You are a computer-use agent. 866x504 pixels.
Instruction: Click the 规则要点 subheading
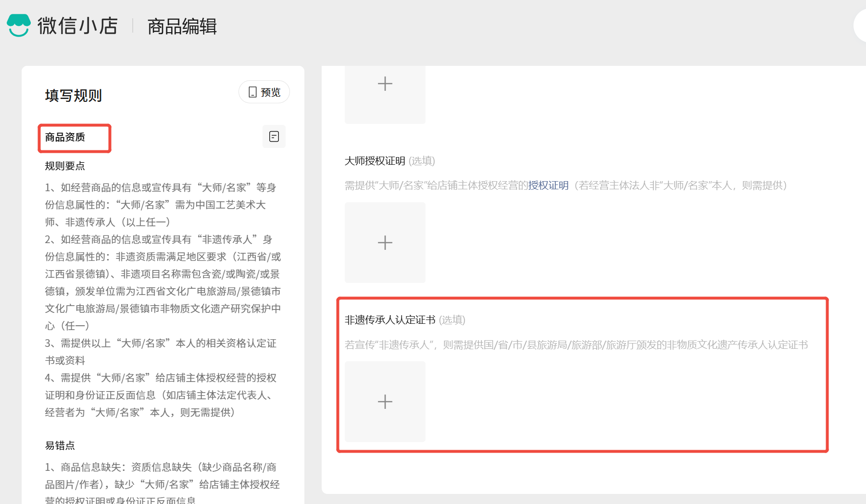point(65,166)
